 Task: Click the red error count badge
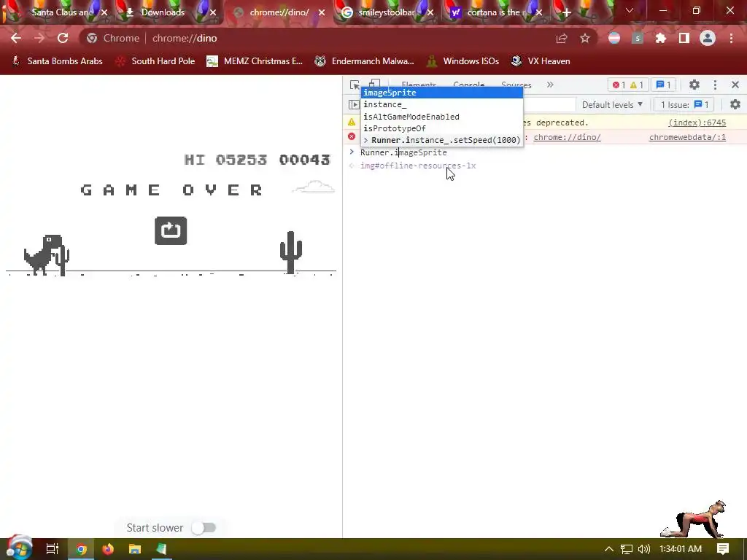pyautogui.click(x=619, y=85)
